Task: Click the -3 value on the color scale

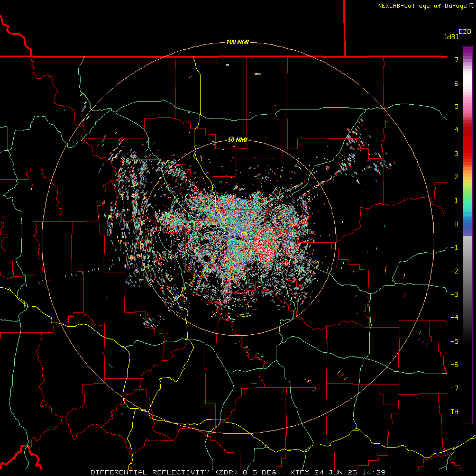Action: point(454,295)
